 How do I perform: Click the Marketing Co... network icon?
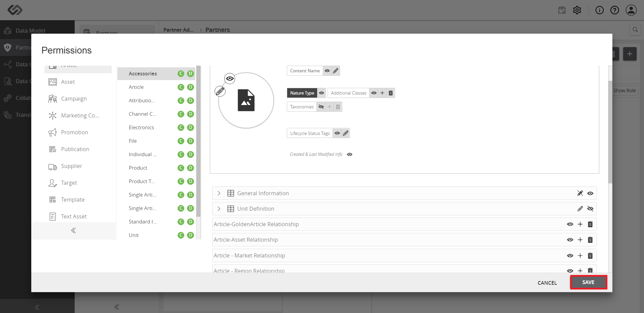coord(53,115)
